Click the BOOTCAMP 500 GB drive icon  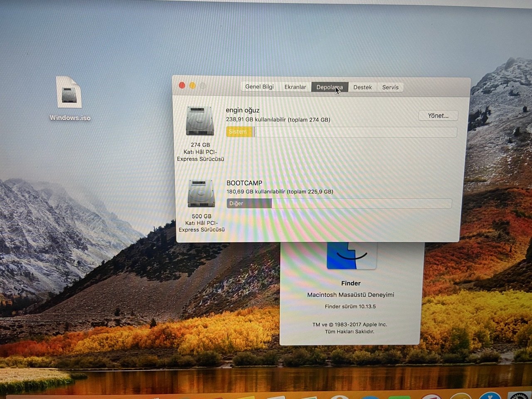click(x=201, y=193)
